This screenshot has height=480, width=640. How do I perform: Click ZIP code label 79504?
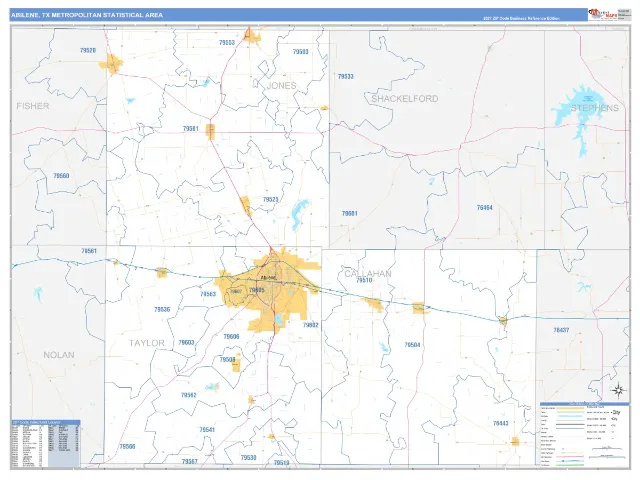point(412,345)
